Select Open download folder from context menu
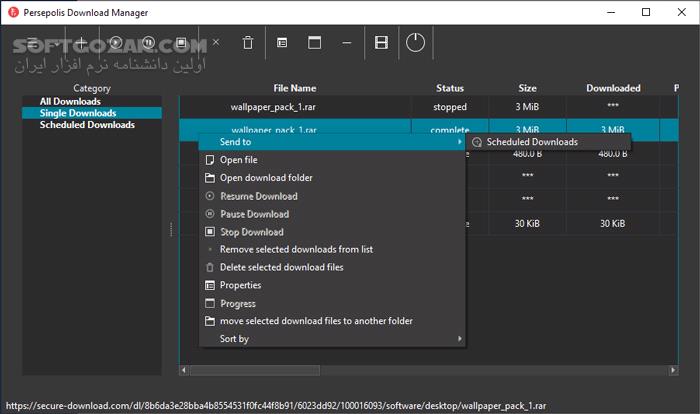Viewport: 700px width, 414px height. pyautogui.click(x=265, y=178)
